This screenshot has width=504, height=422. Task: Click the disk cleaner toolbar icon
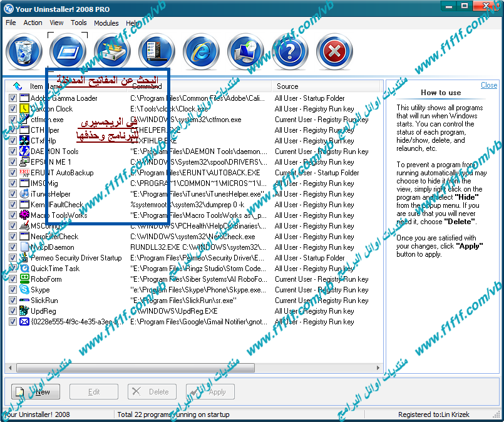click(x=112, y=51)
